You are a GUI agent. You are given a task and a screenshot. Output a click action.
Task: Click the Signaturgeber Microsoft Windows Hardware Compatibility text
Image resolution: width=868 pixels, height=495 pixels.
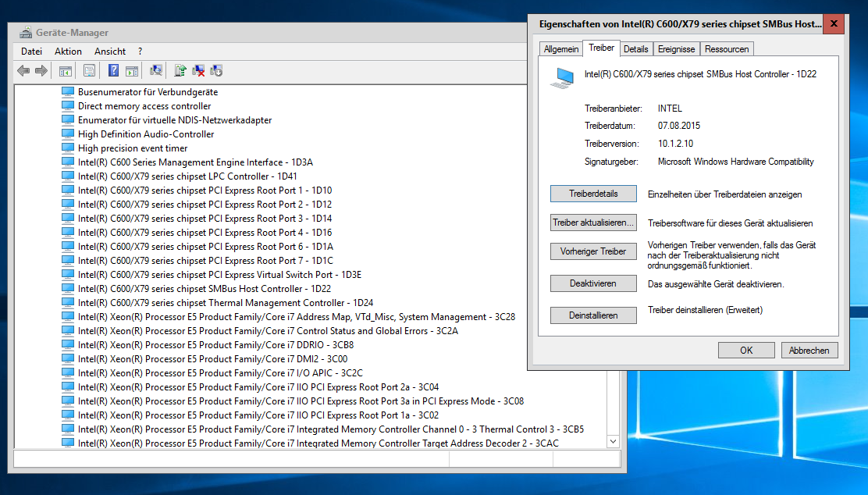coord(736,162)
